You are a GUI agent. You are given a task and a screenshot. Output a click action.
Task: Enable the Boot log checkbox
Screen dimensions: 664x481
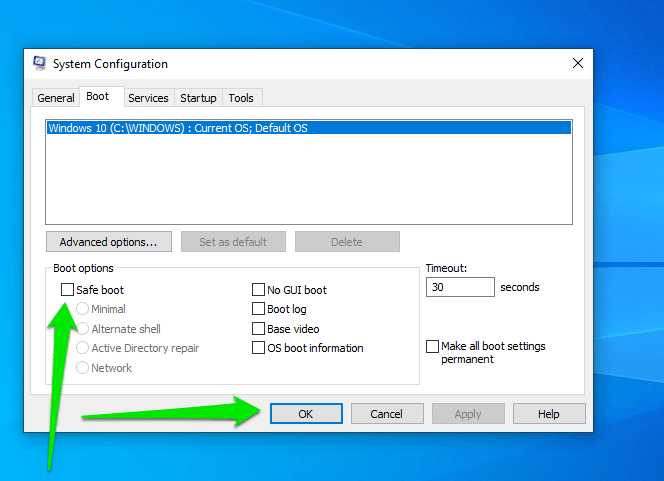(259, 309)
